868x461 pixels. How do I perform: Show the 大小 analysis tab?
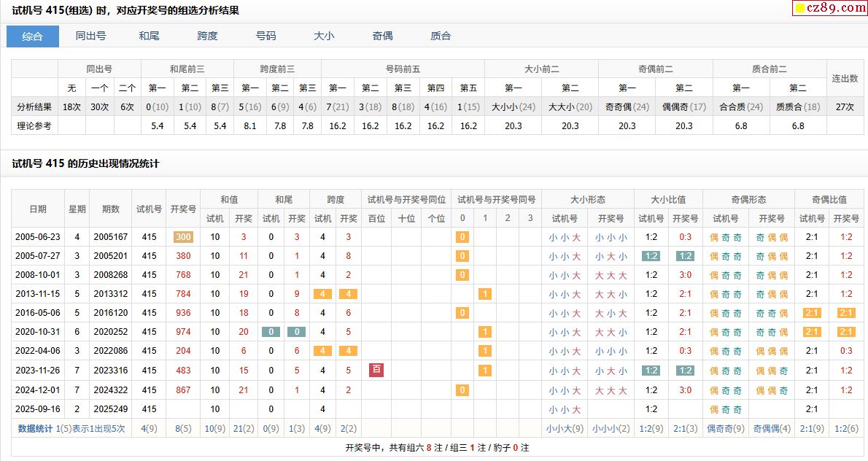[324, 36]
